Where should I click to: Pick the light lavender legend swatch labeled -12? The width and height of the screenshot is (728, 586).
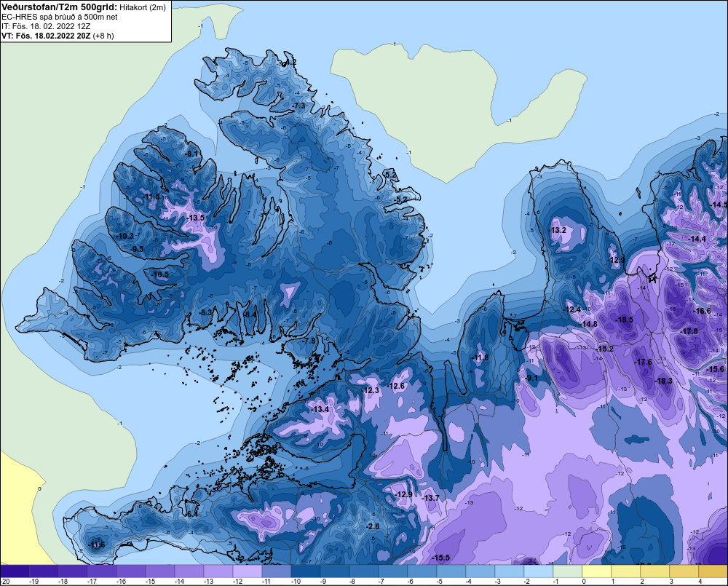click(x=248, y=571)
